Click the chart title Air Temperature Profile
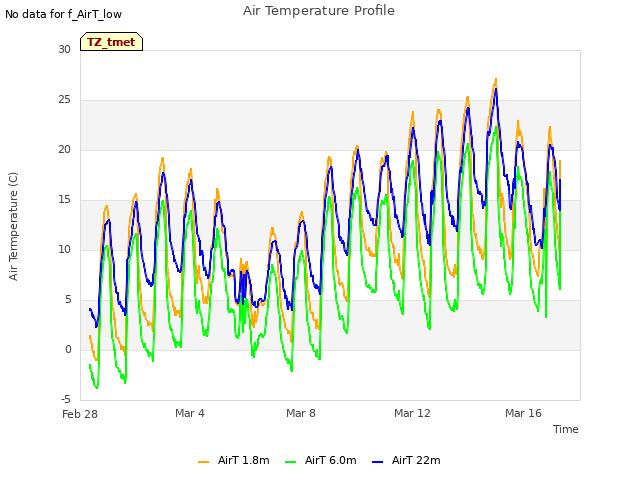Screen dimensions: 640x480 [319, 11]
